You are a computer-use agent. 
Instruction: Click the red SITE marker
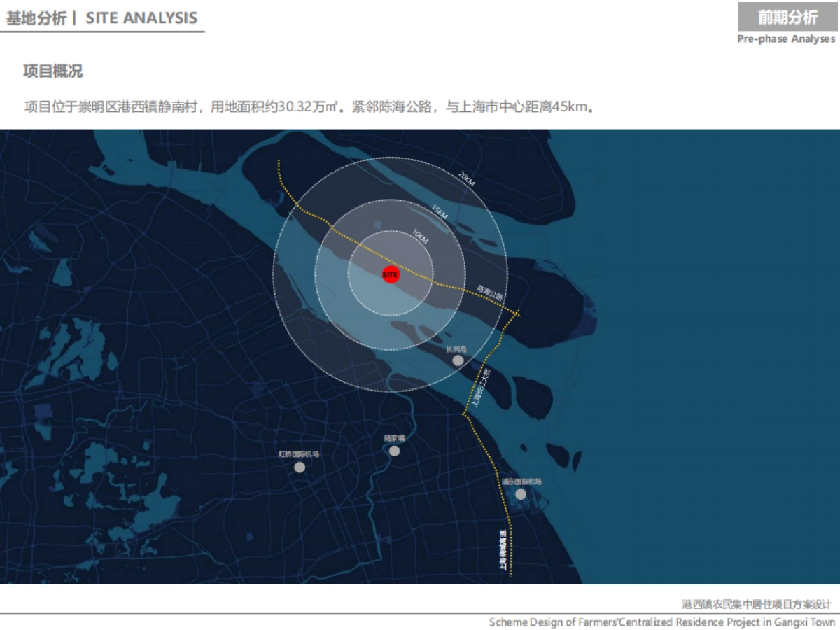click(391, 275)
